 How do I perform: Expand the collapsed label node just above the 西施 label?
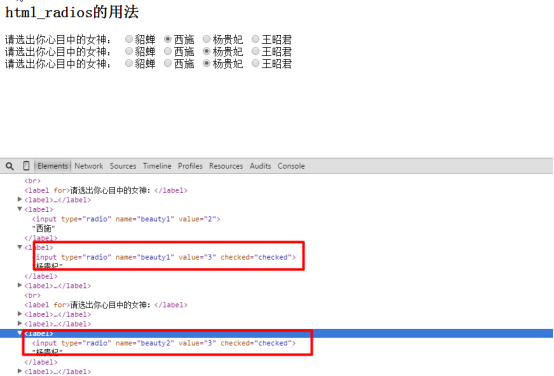click(20, 200)
